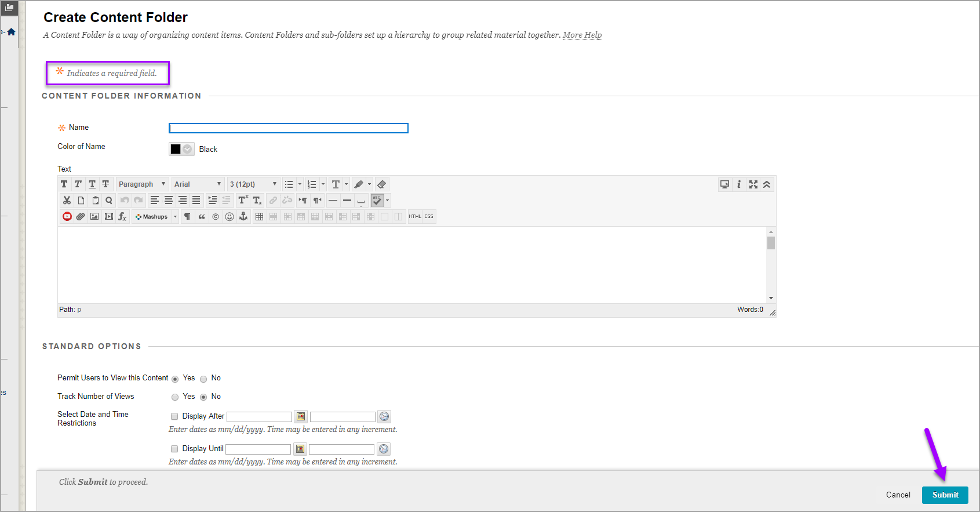Click the Bold text formatting icon
This screenshot has width=980, height=512.
click(x=64, y=184)
